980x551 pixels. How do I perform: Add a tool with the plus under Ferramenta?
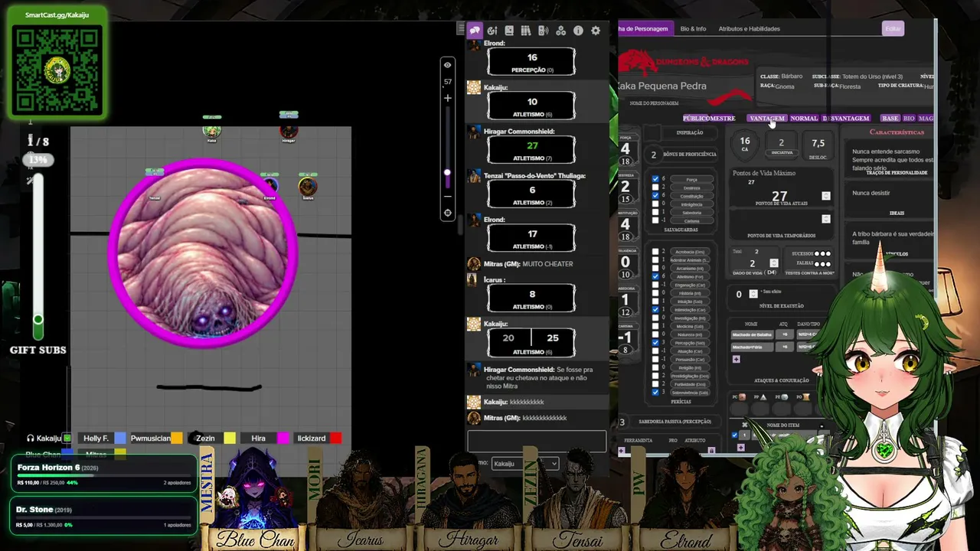622,452
